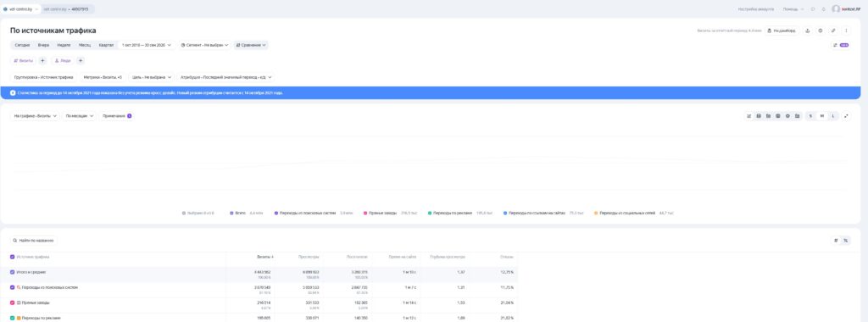The width and height of the screenshot is (868, 322).
Task: Sort table by Визиты column header
Action: point(265,257)
